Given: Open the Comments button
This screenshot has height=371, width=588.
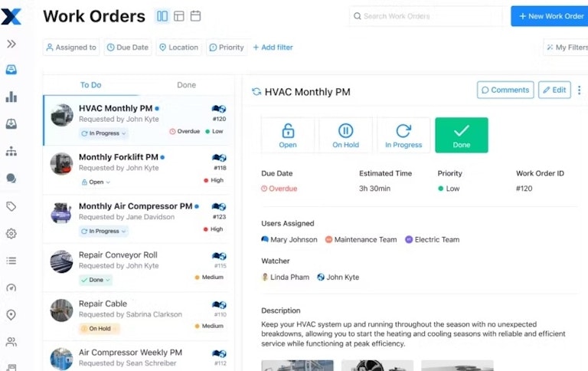Looking at the screenshot, I should tap(505, 90).
